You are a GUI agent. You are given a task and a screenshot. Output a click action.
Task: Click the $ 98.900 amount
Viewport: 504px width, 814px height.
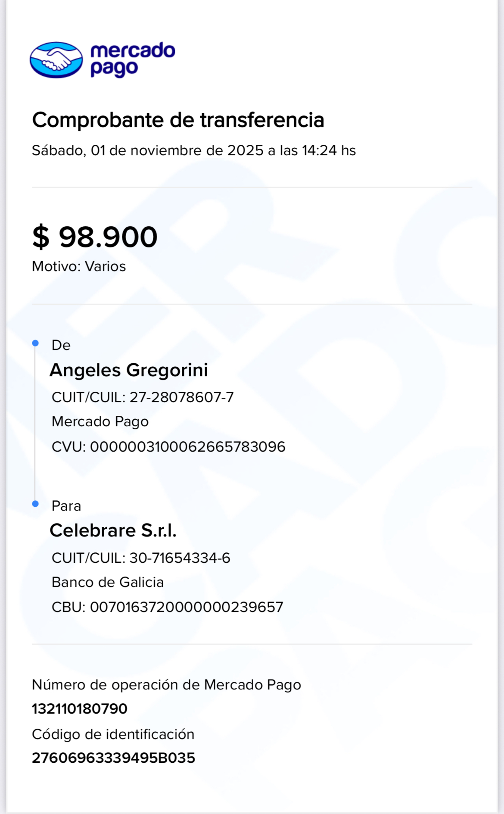click(95, 237)
